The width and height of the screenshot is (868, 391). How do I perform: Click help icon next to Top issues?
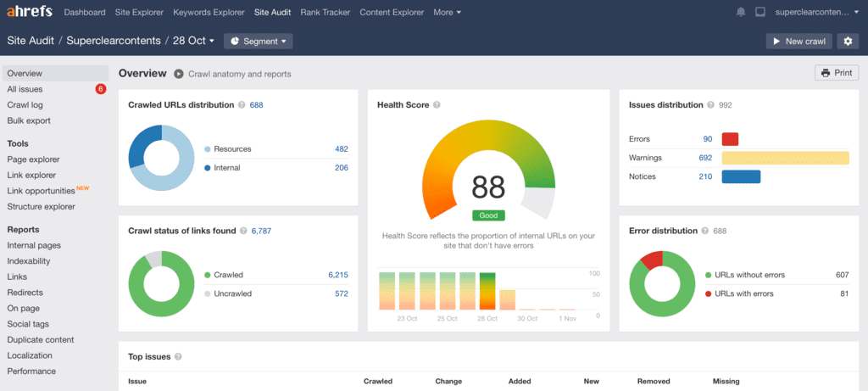(x=178, y=357)
